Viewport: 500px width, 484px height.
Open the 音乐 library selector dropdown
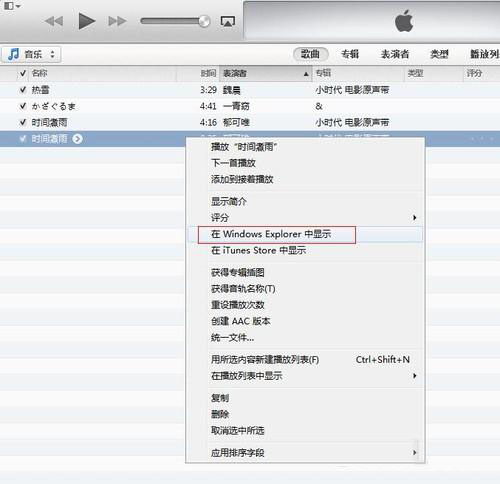pos(31,54)
